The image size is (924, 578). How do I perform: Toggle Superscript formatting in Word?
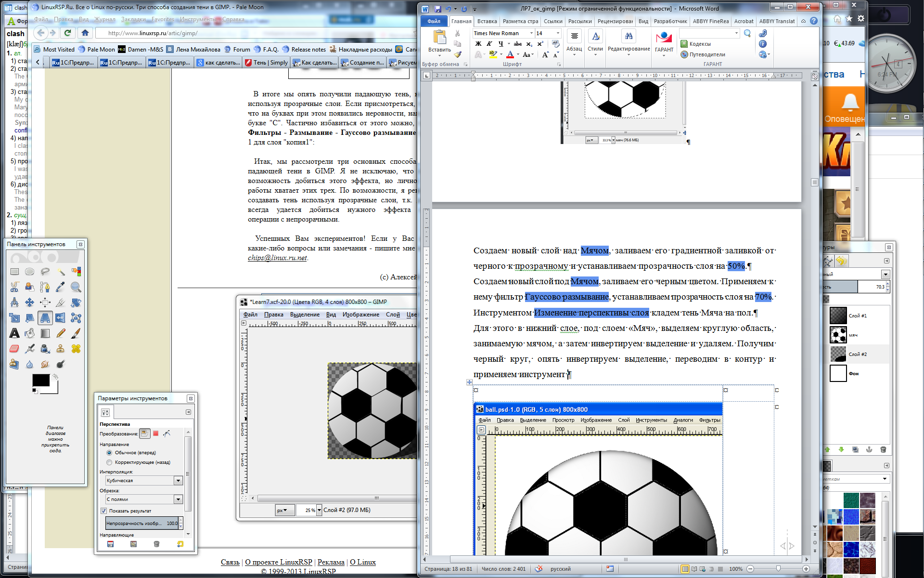tap(540, 44)
